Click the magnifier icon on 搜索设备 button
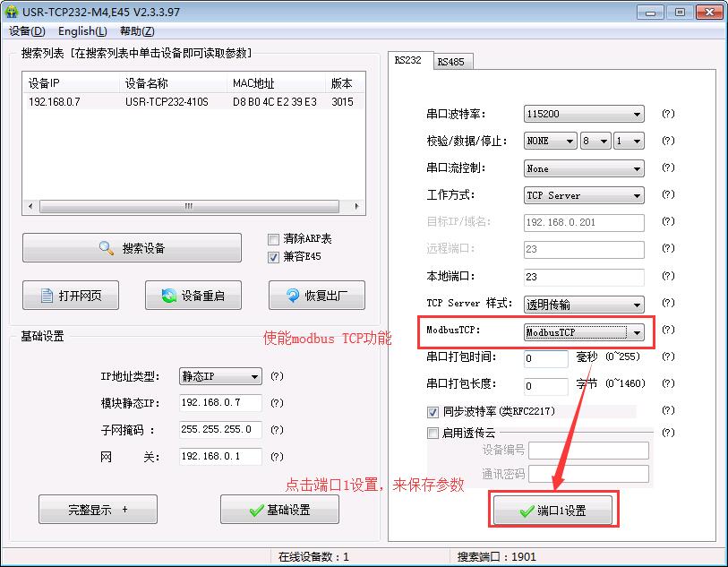 pos(107,248)
